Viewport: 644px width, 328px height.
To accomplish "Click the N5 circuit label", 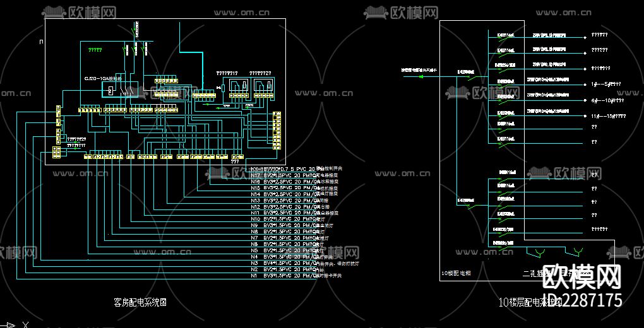I will [x=254, y=250].
